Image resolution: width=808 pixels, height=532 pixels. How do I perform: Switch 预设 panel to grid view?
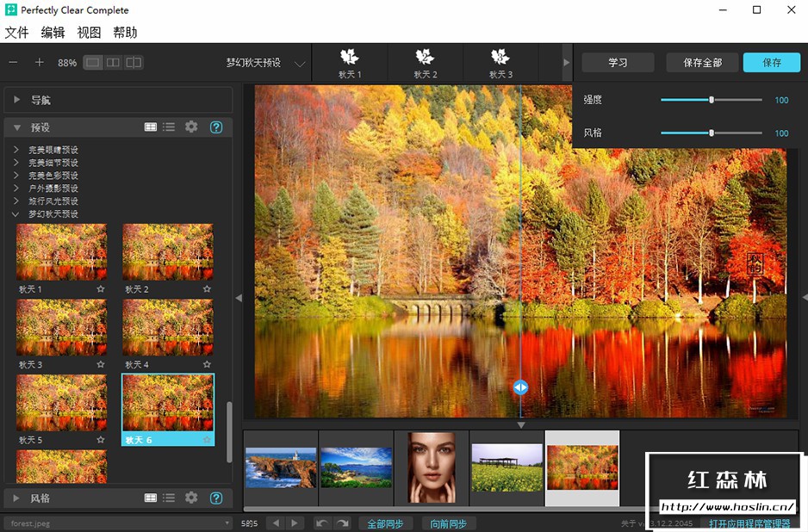coord(151,127)
